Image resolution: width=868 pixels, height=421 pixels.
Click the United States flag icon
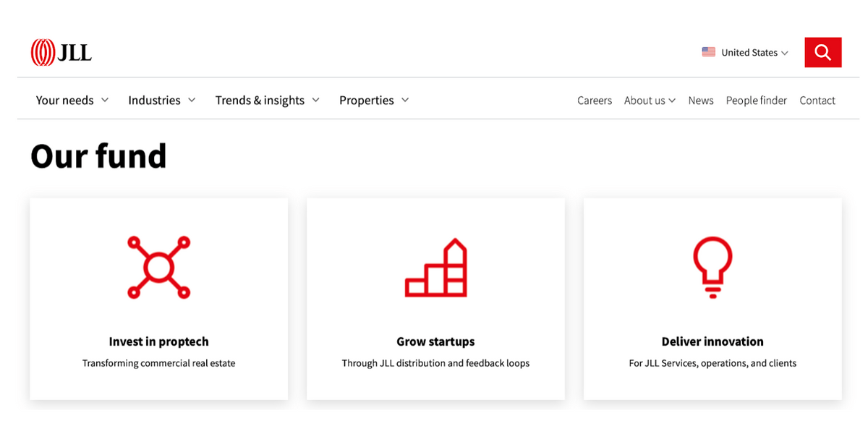point(708,52)
